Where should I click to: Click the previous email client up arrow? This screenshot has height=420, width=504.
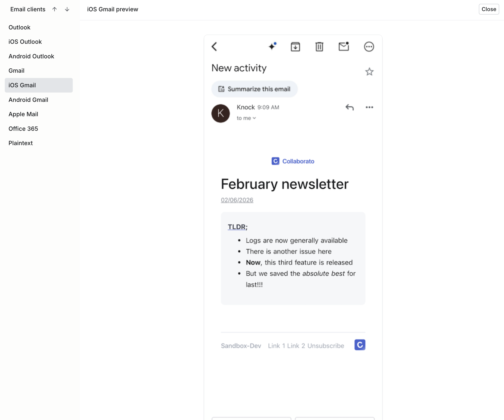click(x=55, y=9)
